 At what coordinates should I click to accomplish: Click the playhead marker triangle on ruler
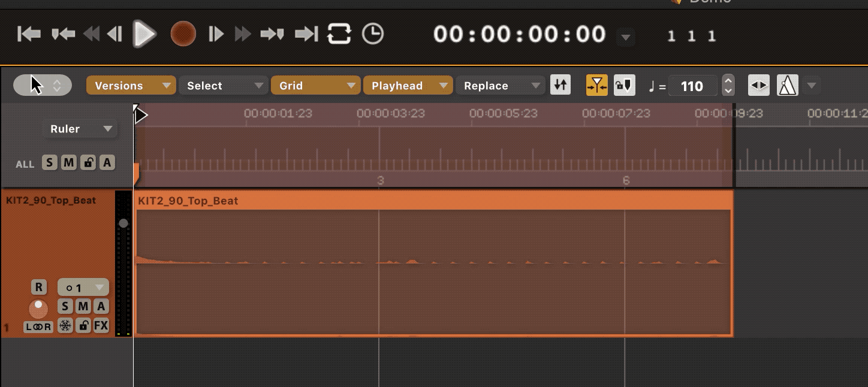point(140,114)
